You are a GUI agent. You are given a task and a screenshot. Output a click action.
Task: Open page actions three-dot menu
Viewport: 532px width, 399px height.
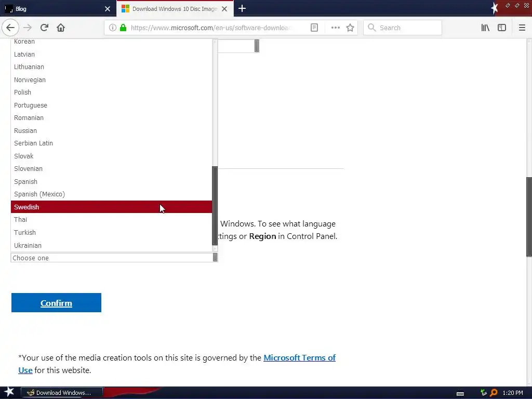coord(335,28)
